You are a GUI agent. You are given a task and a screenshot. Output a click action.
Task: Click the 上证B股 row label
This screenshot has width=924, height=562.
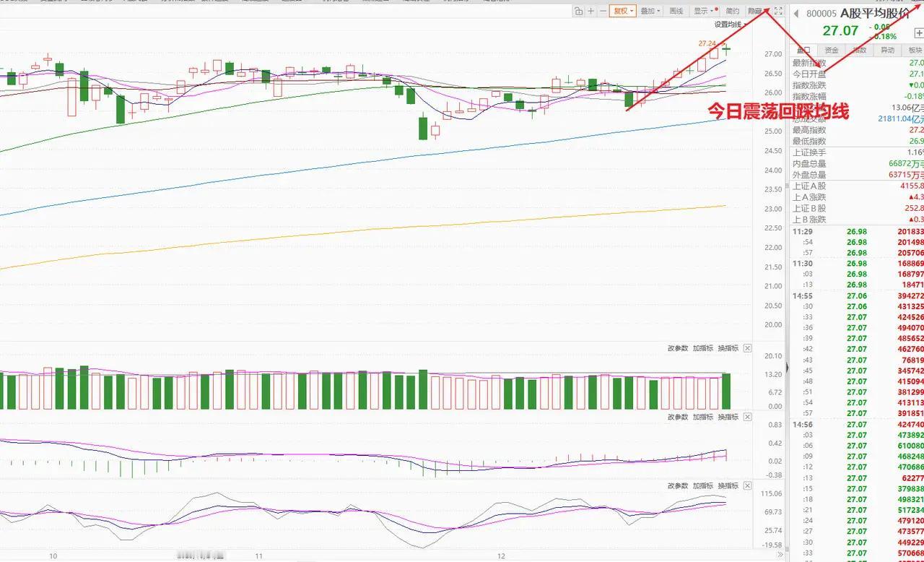809,209
